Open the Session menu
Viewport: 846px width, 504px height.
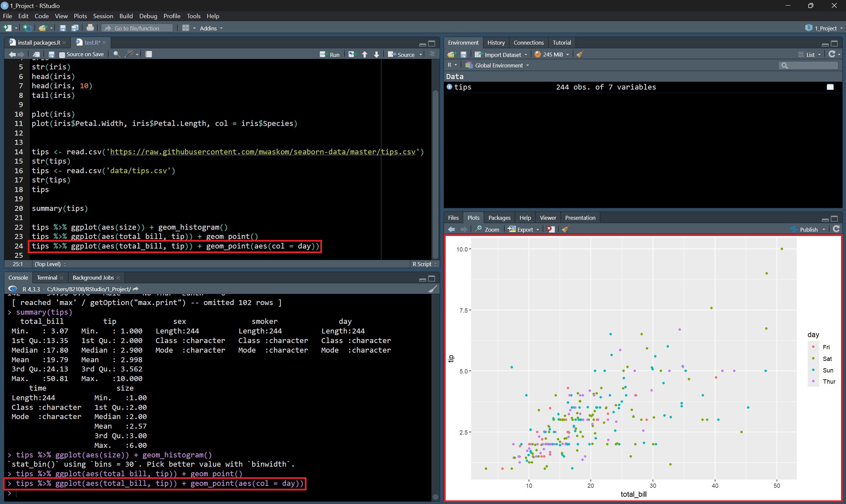[103, 16]
